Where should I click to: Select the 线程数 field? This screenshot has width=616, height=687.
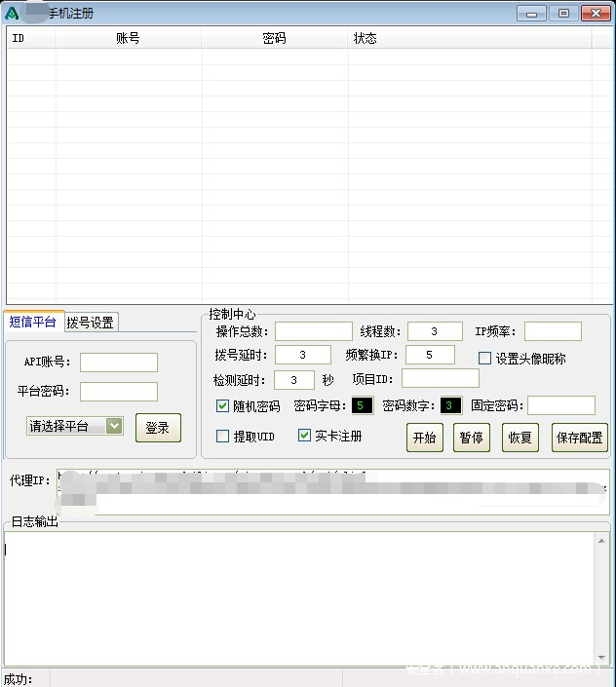coord(435,332)
